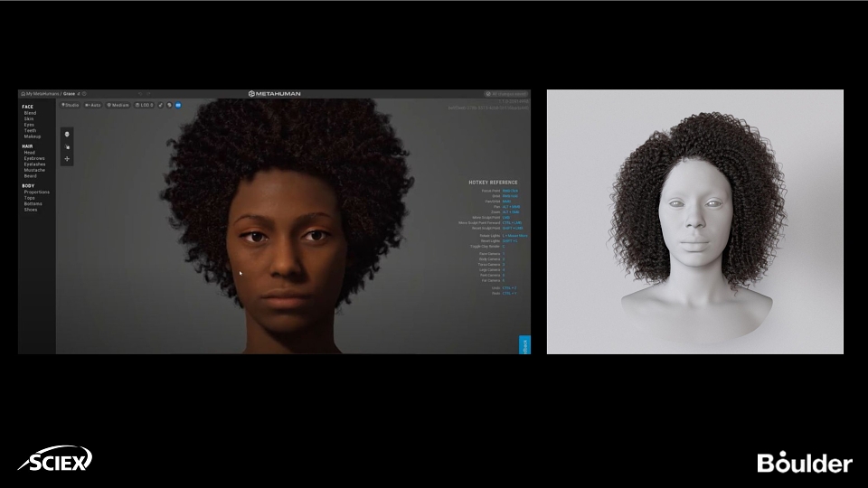868x488 pixels.
Task: Click the undo arrow in the title bar
Action: pyautogui.click(x=140, y=94)
